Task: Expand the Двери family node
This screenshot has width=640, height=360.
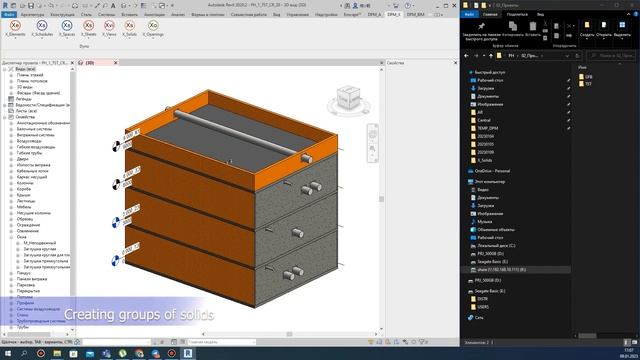Action: point(11,159)
